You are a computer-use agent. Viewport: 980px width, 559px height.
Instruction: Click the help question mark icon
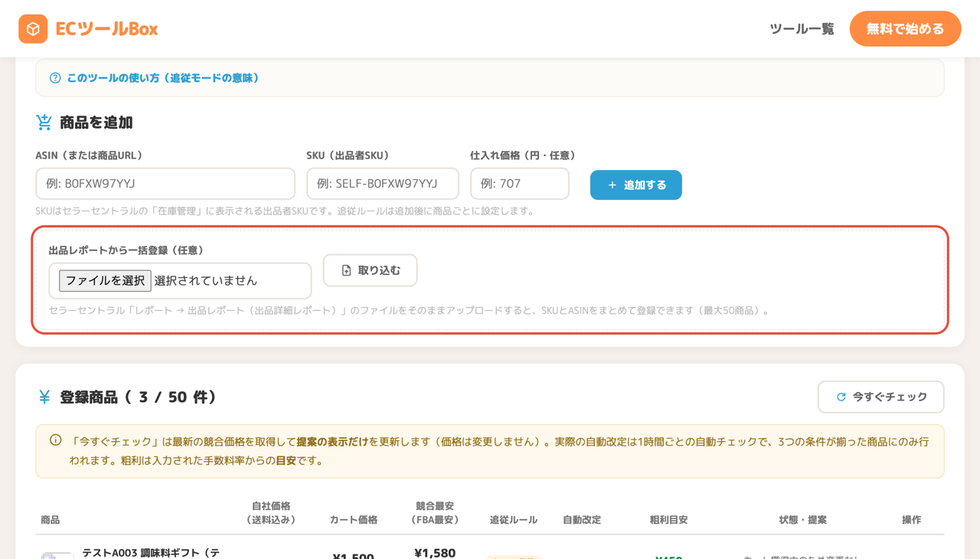coord(55,78)
